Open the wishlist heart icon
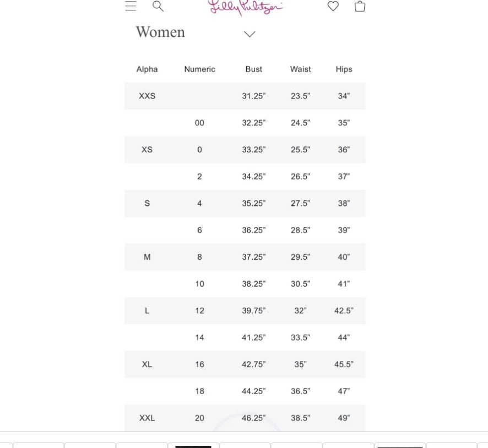488x448 pixels. click(333, 6)
